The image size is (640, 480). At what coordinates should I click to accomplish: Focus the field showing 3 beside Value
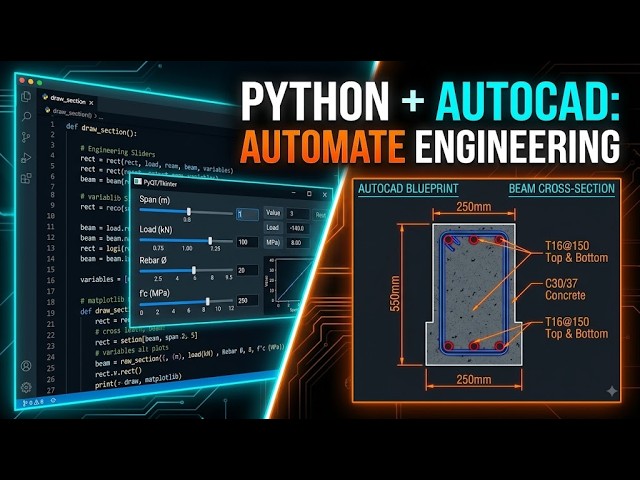pyautogui.click(x=298, y=213)
